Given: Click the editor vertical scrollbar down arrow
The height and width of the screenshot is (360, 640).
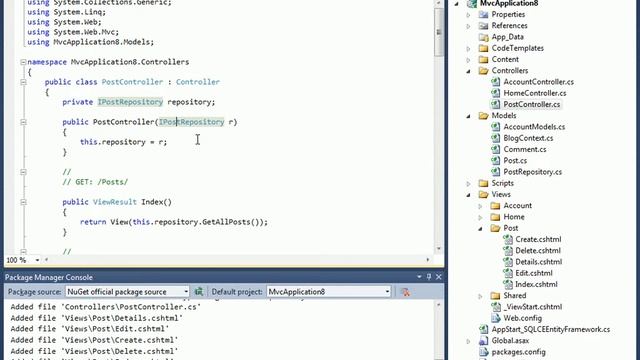Looking at the screenshot, I should [x=439, y=248].
